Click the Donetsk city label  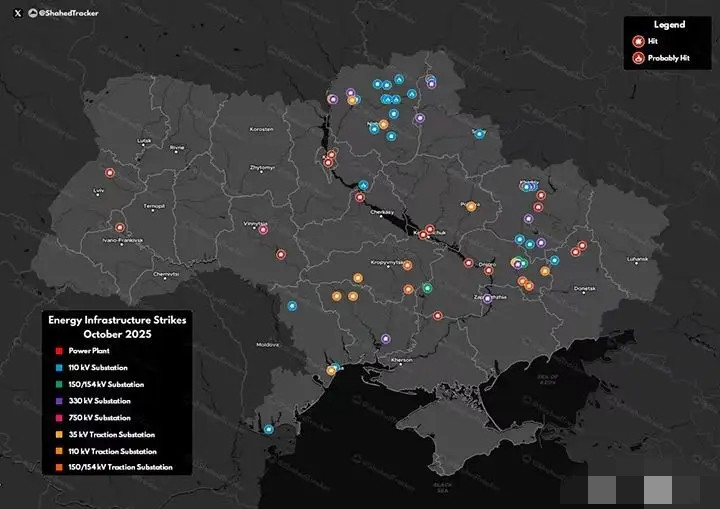pyautogui.click(x=585, y=288)
